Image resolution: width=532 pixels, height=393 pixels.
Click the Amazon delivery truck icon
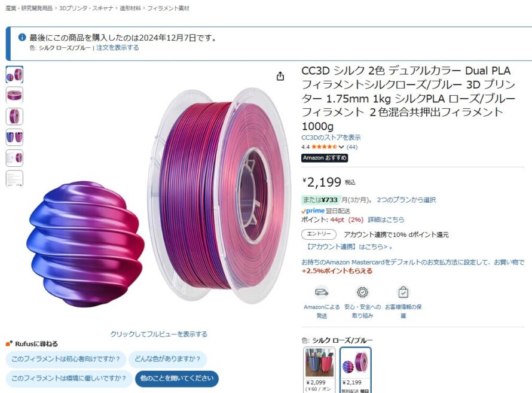322,292
